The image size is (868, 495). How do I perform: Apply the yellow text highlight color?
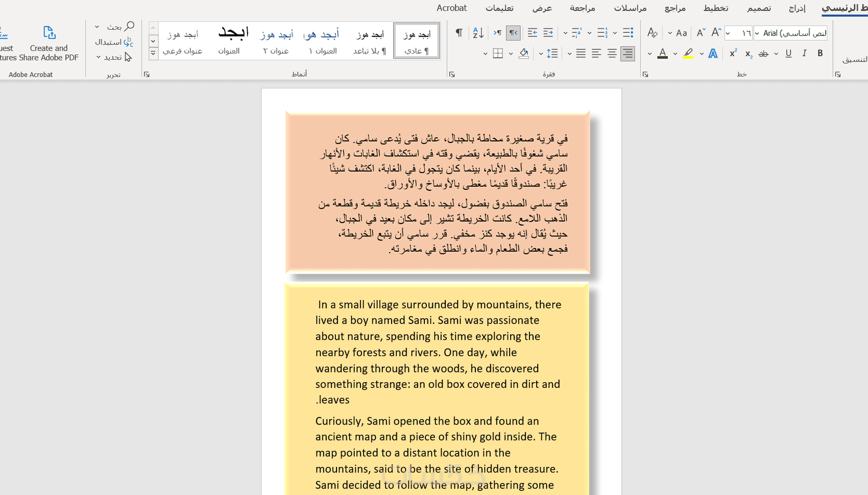[x=688, y=53]
